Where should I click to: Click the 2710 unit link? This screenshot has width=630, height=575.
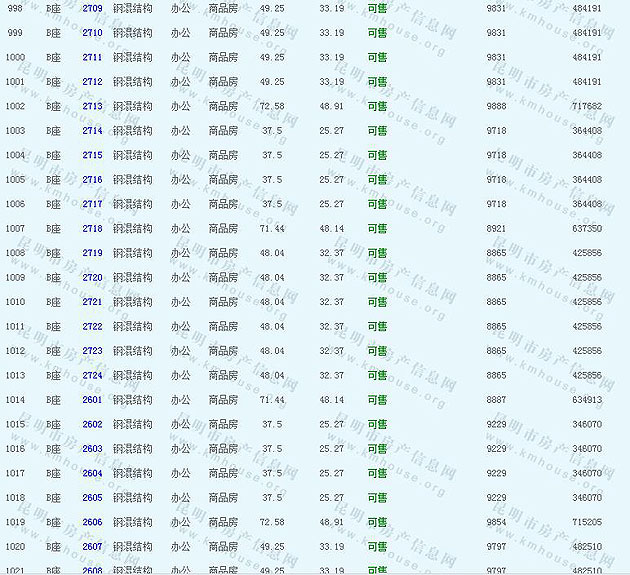92,33
